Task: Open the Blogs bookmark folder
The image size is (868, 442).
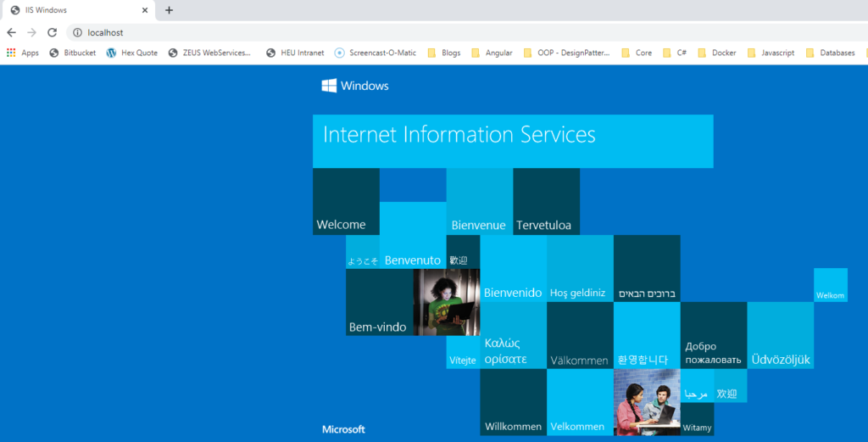Action: tap(443, 53)
